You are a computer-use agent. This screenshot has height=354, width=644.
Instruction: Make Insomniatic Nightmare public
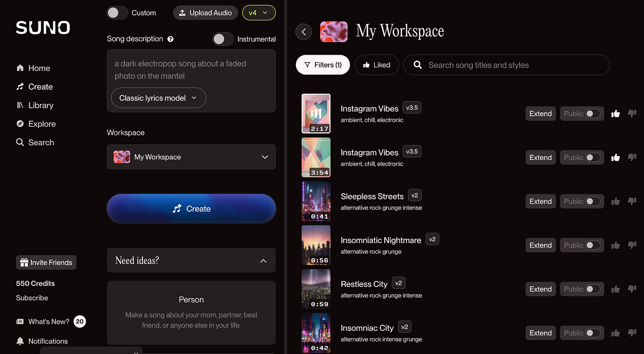[x=593, y=245]
